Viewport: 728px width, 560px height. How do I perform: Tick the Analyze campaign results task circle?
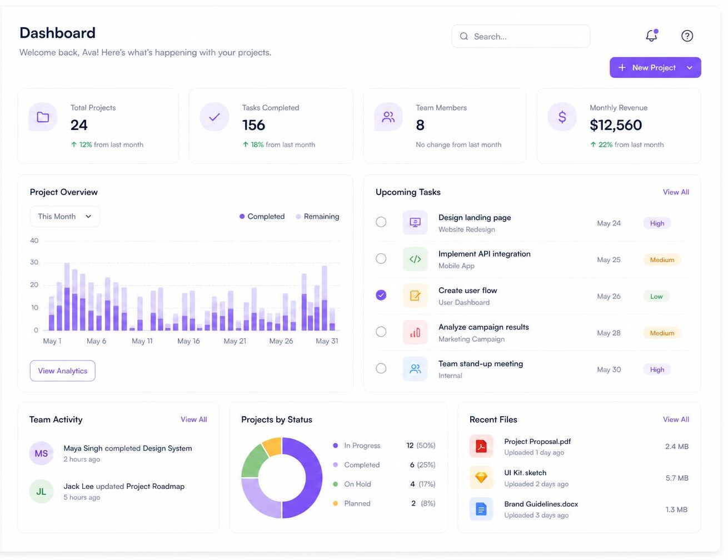coord(381,332)
